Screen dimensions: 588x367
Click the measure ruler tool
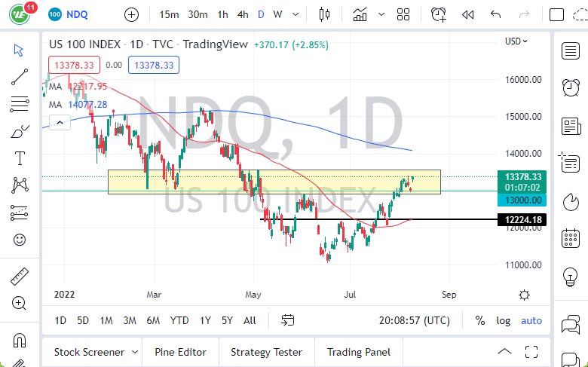(20, 277)
